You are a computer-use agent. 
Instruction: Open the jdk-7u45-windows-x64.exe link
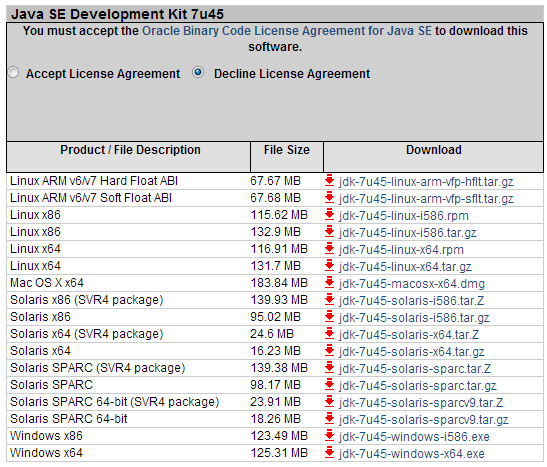(x=411, y=454)
